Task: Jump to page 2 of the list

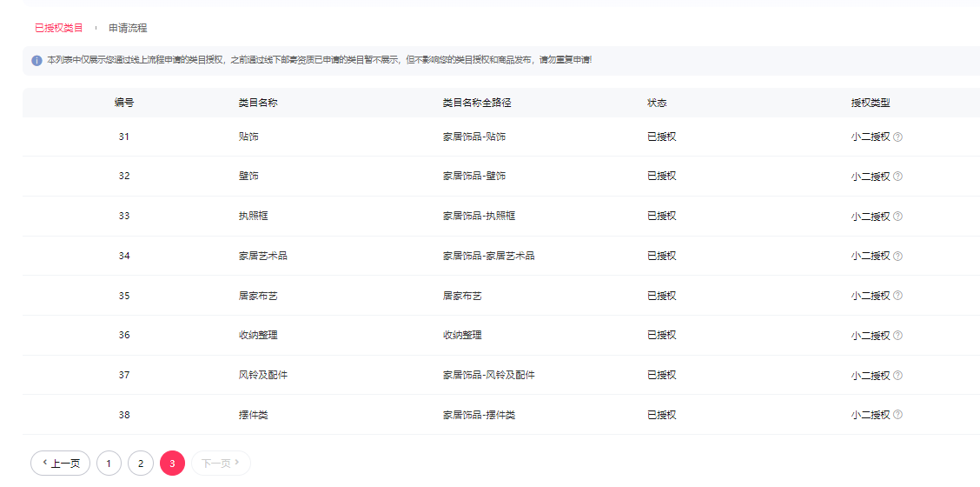Action: [x=141, y=464]
